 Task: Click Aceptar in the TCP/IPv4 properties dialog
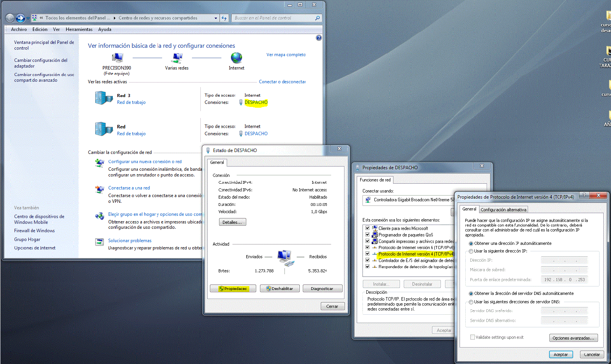(x=561, y=354)
